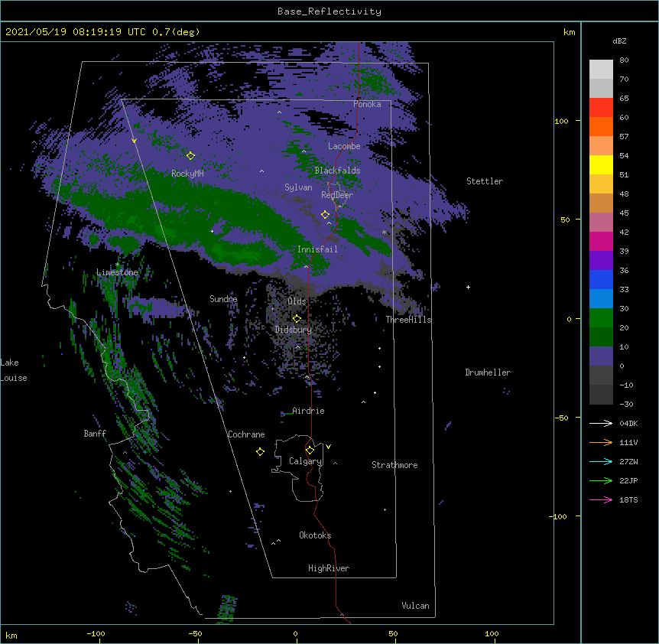Viewport: 659px width, 644px height.
Task: Pick the red swatch in dBZ scale
Action: [601, 108]
